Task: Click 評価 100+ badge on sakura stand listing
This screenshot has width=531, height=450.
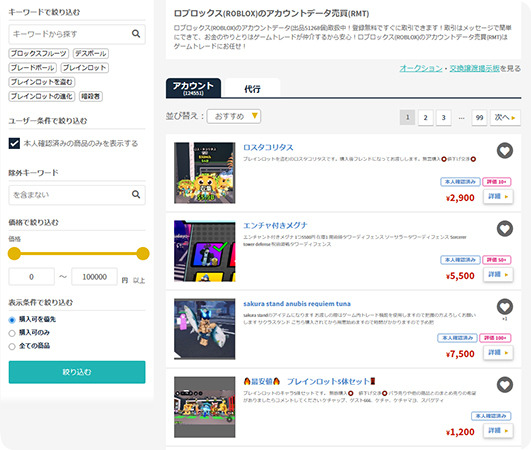Action: (495, 338)
